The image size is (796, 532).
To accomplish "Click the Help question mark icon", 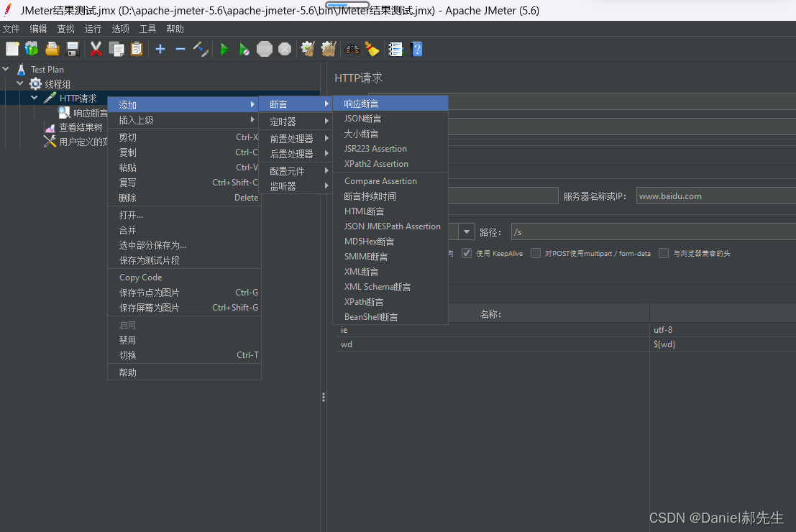I will pyautogui.click(x=416, y=49).
